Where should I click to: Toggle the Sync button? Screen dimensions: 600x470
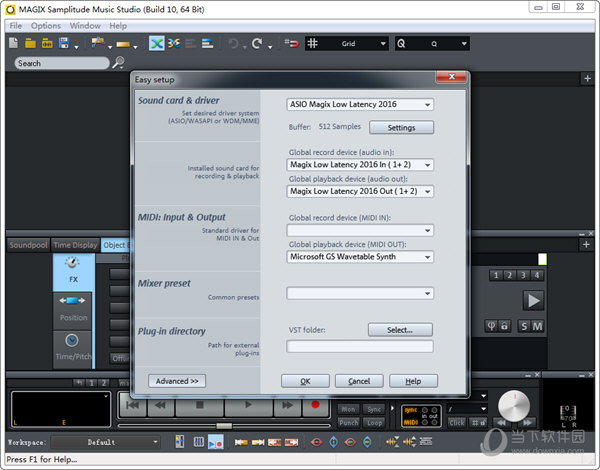click(374, 409)
